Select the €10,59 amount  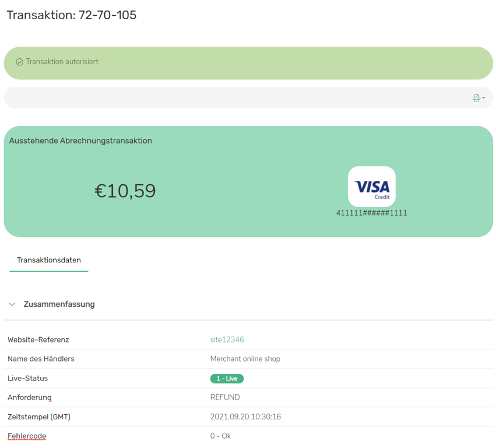point(125,191)
